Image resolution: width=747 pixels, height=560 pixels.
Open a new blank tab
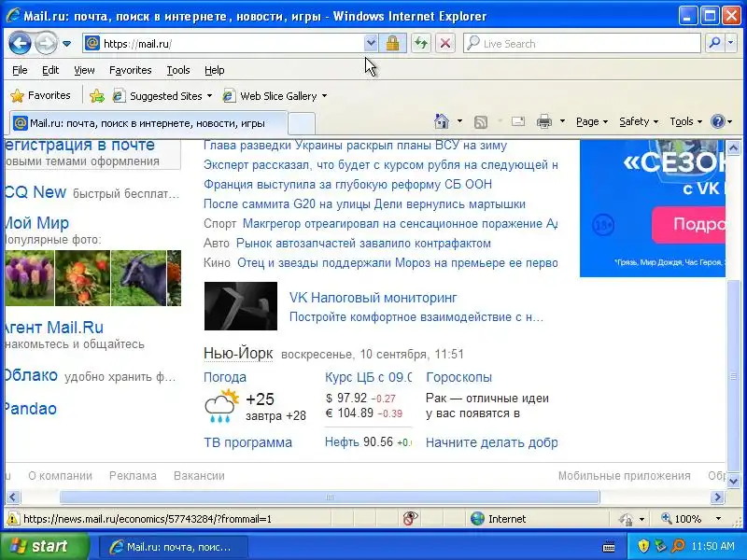coord(302,124)
